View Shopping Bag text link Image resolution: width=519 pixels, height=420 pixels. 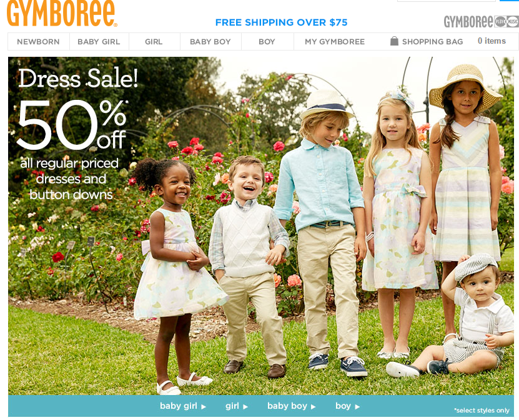point(432,42)
